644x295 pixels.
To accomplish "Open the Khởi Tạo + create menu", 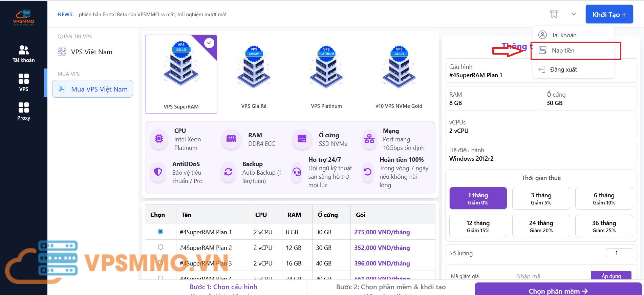I will (x=609, y=15).
